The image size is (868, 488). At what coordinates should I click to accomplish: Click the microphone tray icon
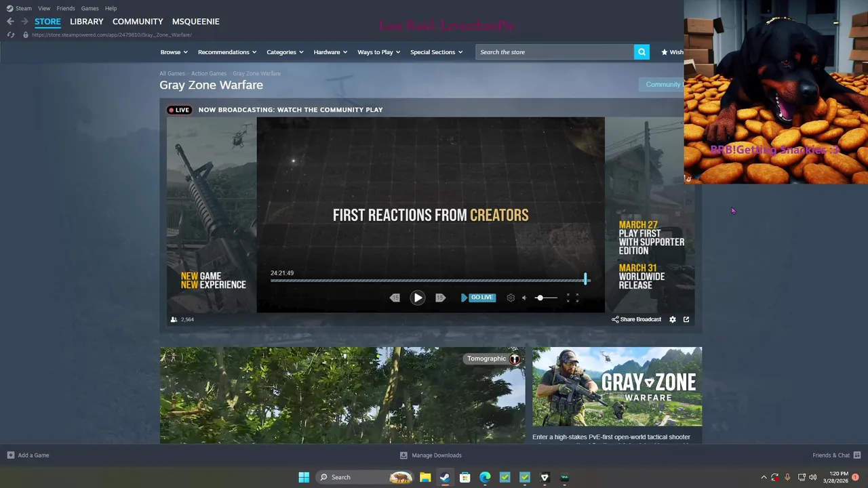click(787, 477)
